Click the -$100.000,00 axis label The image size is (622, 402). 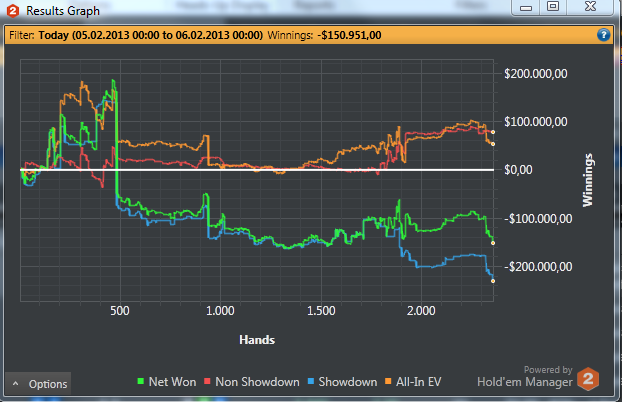pyautogui.click(x=538, y=219)
